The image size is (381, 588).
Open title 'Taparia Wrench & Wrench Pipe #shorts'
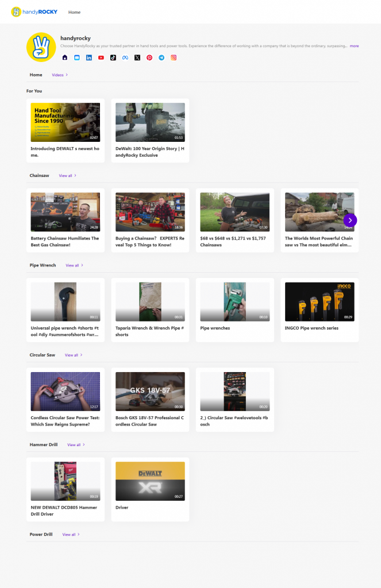tap(149, 331)
